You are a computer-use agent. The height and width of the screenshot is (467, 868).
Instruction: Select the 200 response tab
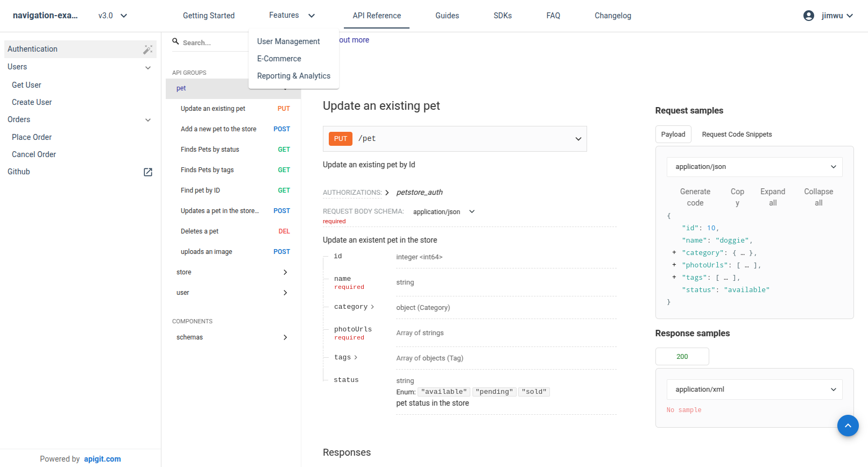tap(682, 357)
